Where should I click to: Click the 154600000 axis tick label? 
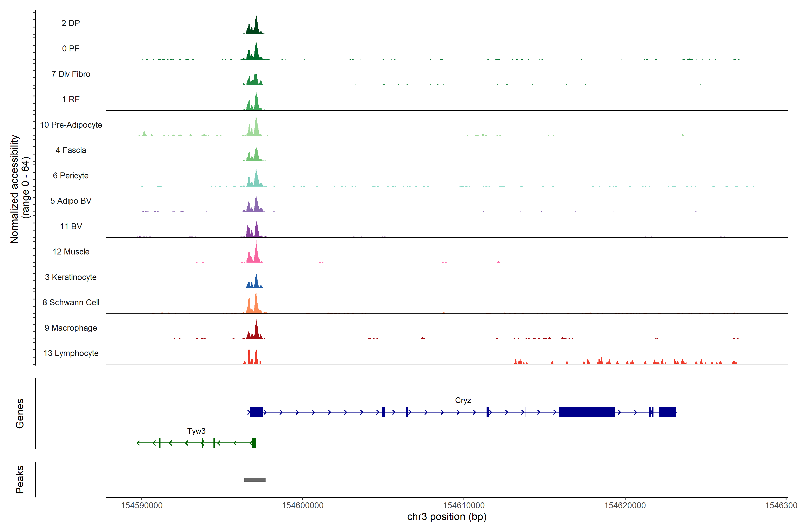click(303, 506)
